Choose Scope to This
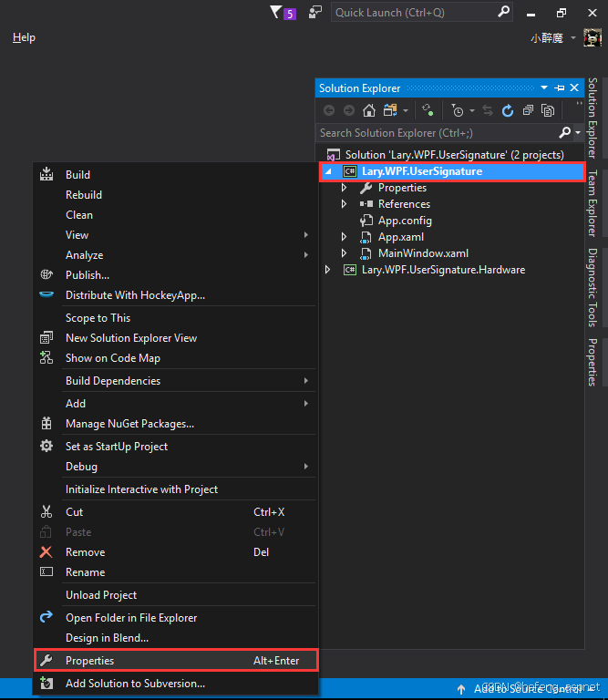 175,318
